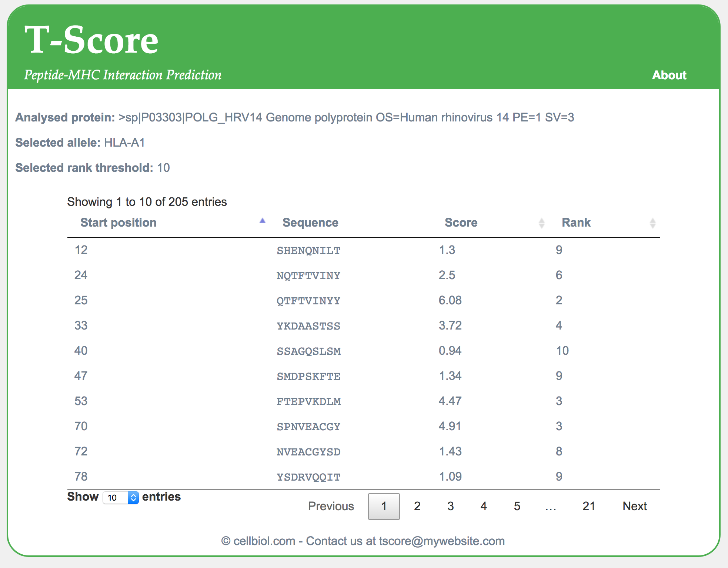Click score value 4.91
Viewport: 728px width, 568px height.
[x=450, y=426]
